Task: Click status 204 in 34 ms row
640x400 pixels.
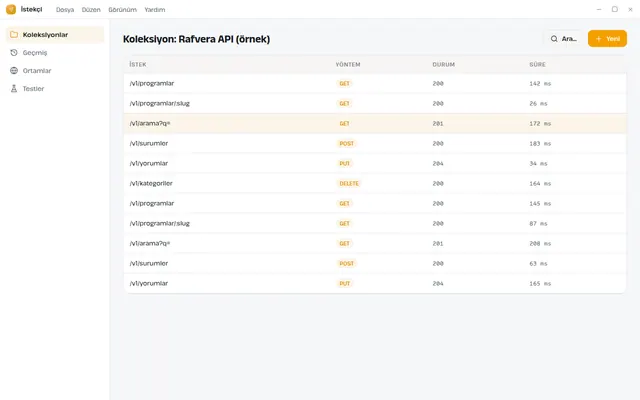Action: (438, 163)
